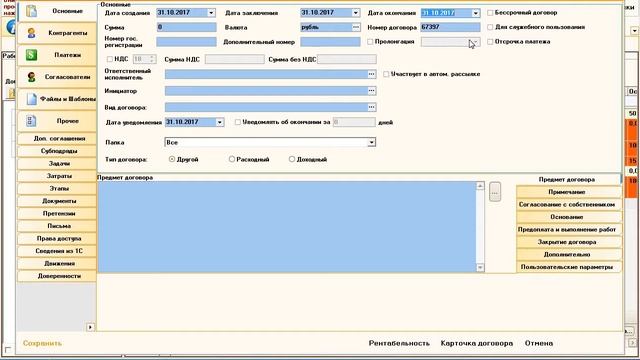
Task: Open the Файлы и Шаблоны document icon
Action: coord(31,99)
